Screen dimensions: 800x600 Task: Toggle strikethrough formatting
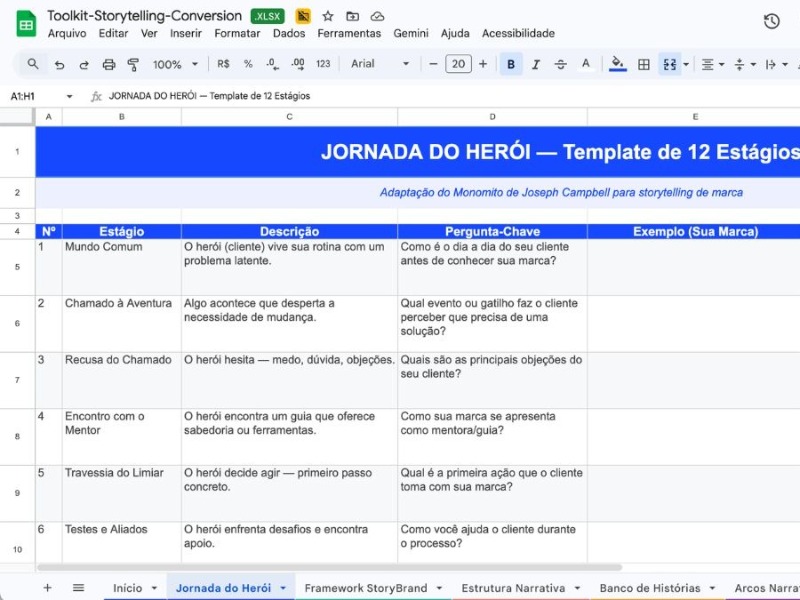point(558,63)
